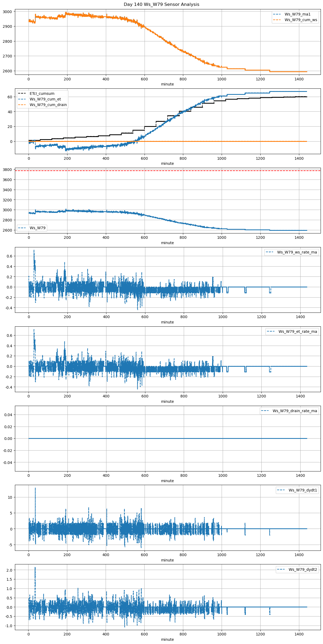The width and height of the screenshot is (323, 644).
Task: Click the black ETcl_cumsum legend line sample
Action: [22, 93]
